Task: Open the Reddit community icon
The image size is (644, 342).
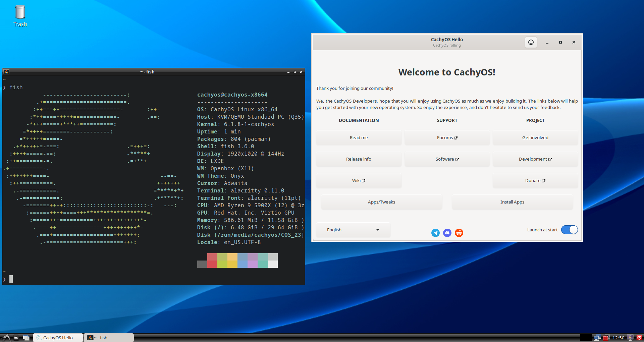Action: pos(459,233)
